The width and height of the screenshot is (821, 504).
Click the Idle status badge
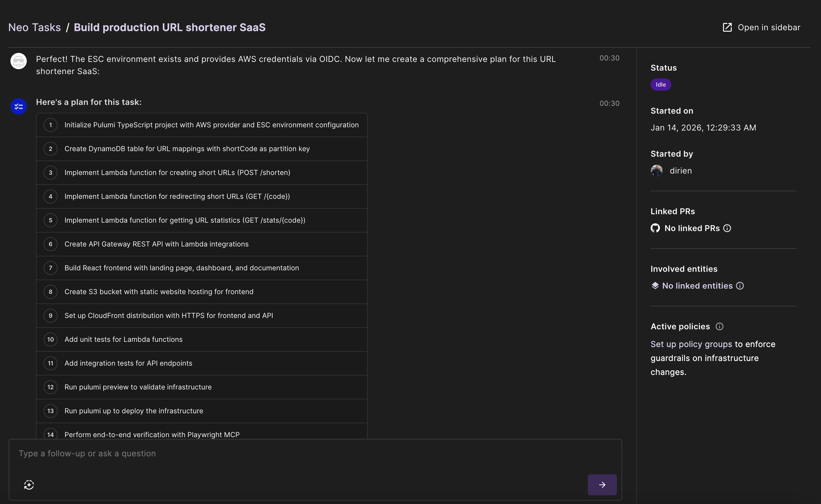coord(661,85)
